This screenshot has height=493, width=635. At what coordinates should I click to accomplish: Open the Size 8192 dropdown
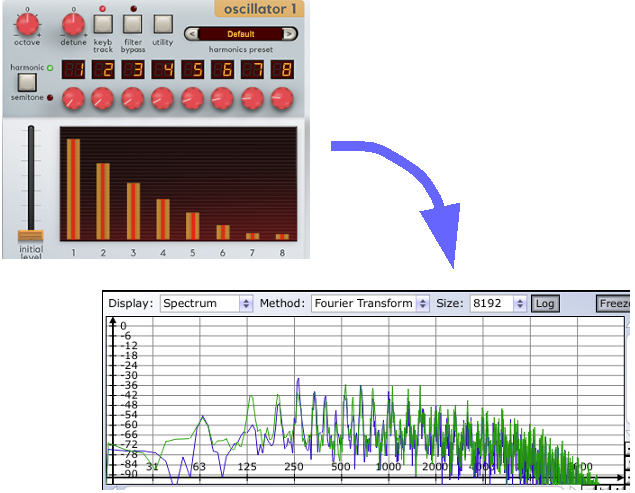click(x=498, y=303)
